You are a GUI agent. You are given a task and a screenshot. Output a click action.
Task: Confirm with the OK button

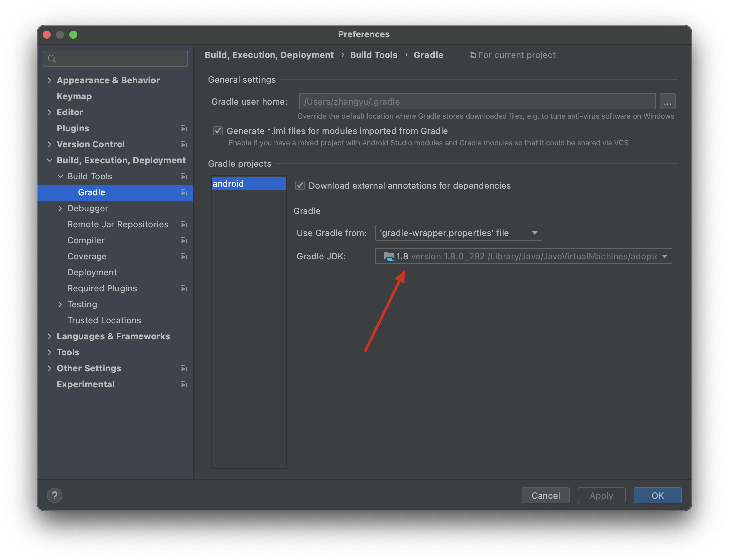click(657, 495)
